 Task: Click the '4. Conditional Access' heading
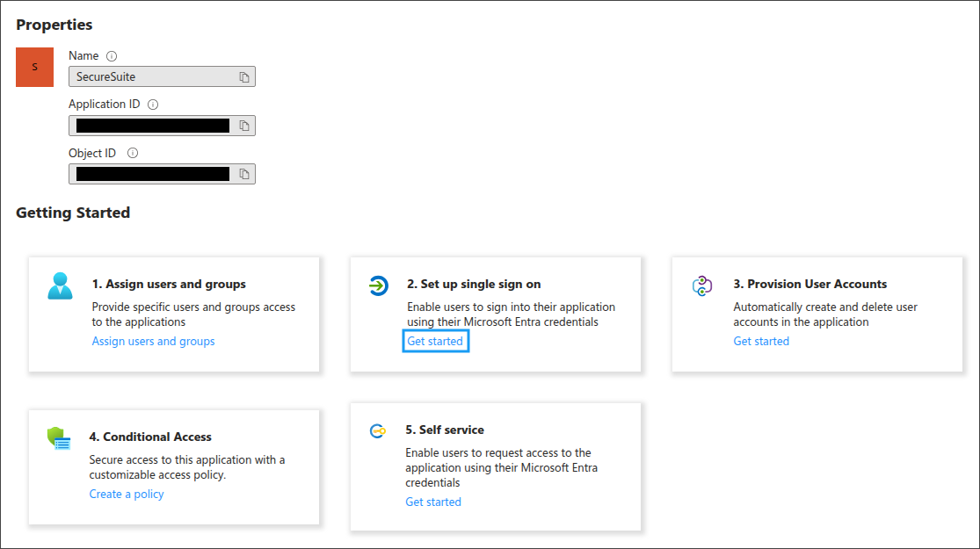pyautogui.click(x=150, y=437)
